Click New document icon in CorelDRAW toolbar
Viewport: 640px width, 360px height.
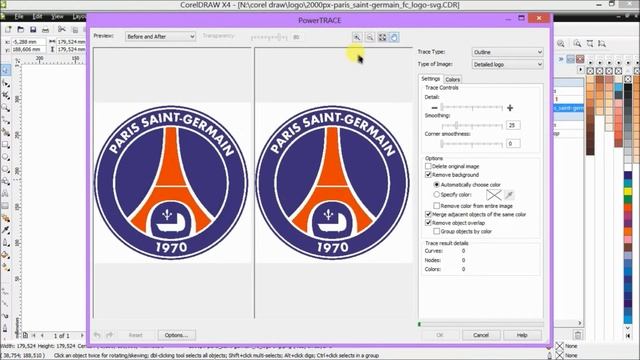[9, 29]
